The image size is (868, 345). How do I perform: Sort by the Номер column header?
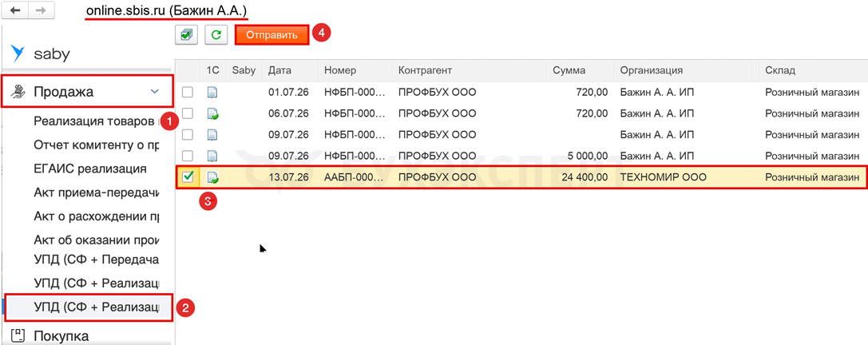click(x=355, y=70)
